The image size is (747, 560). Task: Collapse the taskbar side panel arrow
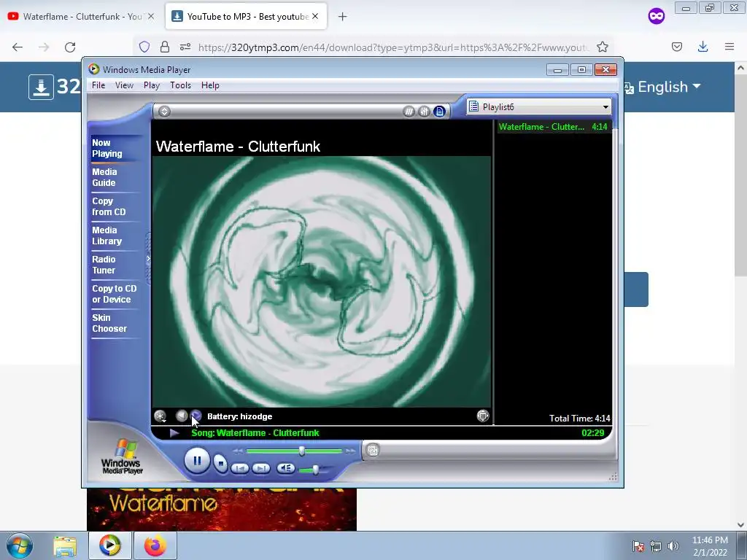coord(148,259)
